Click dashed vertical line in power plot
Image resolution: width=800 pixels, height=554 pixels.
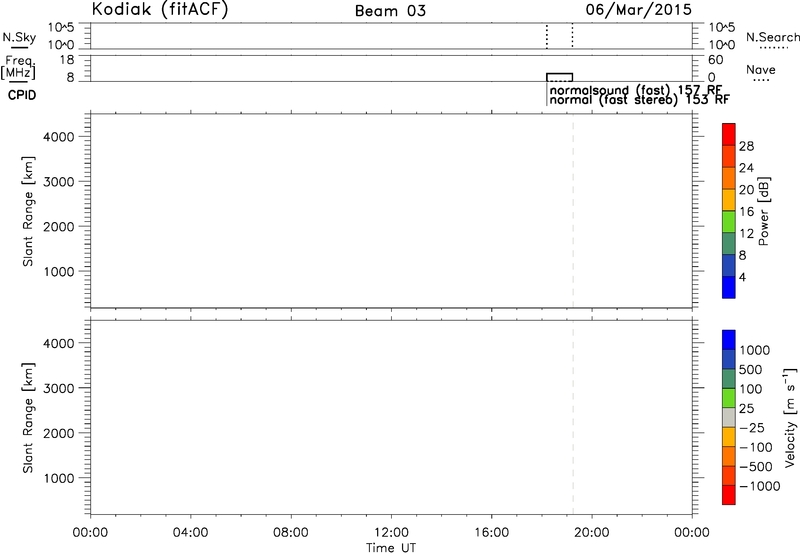(x=573, y=211)
